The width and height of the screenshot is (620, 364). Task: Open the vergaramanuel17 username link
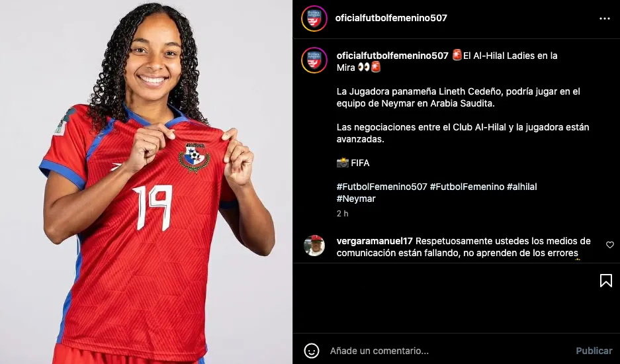[375, 241]
